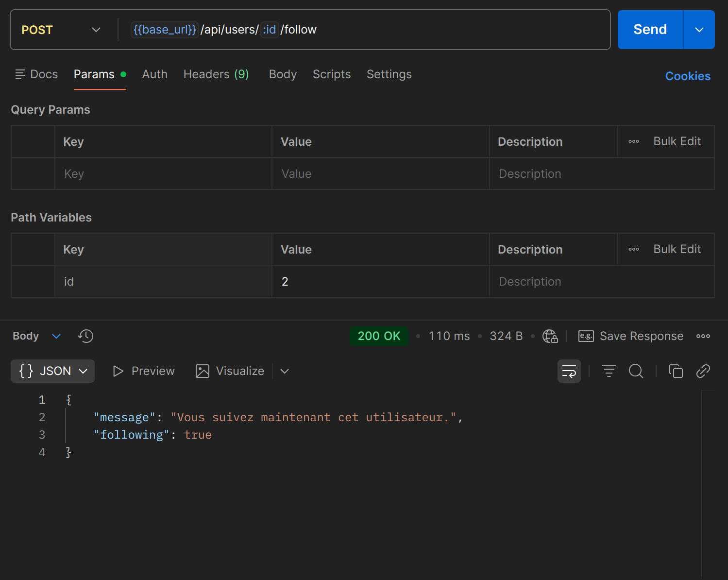Click the 200 OK status badge

click(x=379, y=336)
